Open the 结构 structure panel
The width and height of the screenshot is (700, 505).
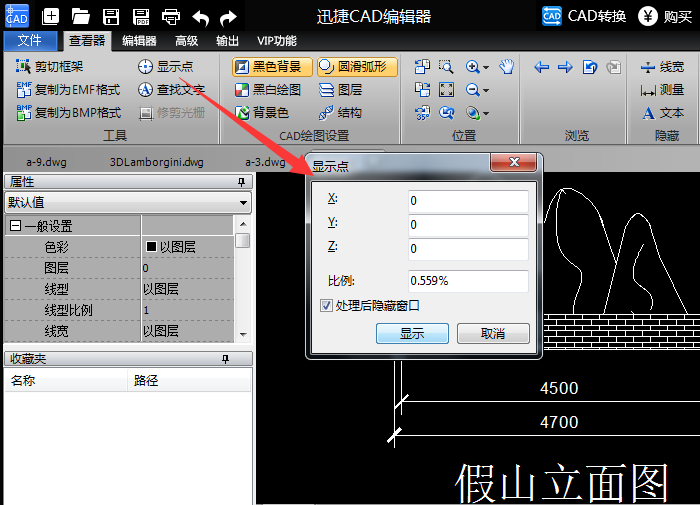pos(341,113)
